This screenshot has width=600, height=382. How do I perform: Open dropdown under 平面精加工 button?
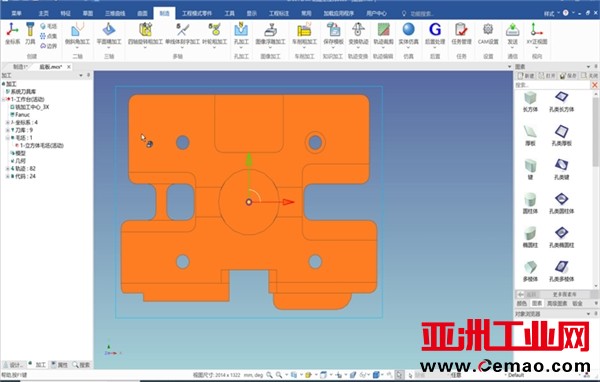point(109,47)
